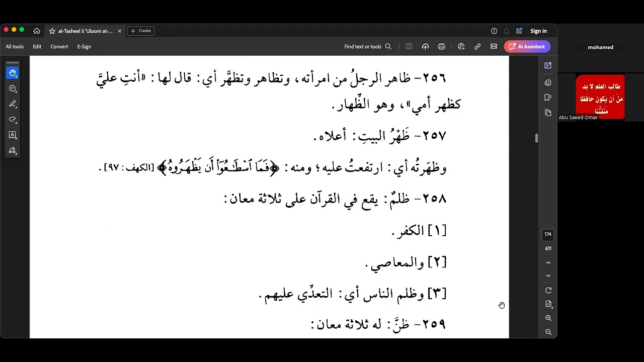Click the total pages count 611
This screenshot has height=362, width=644.
coord(548,248)
